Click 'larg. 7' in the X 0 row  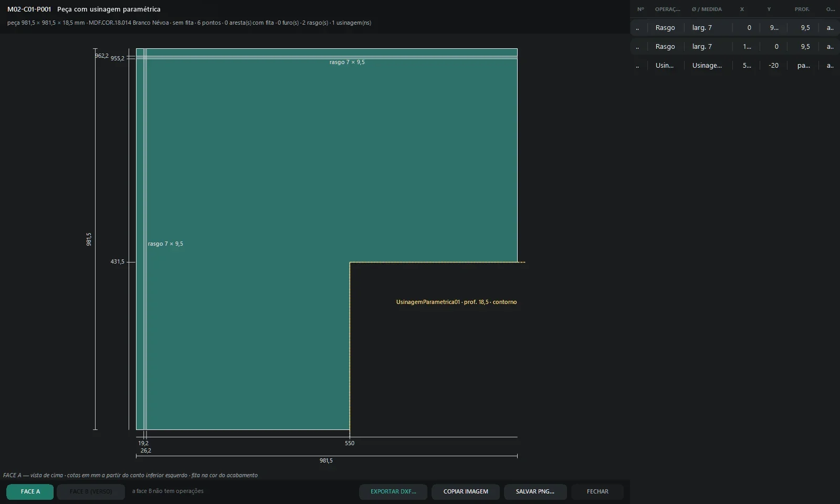702,28
